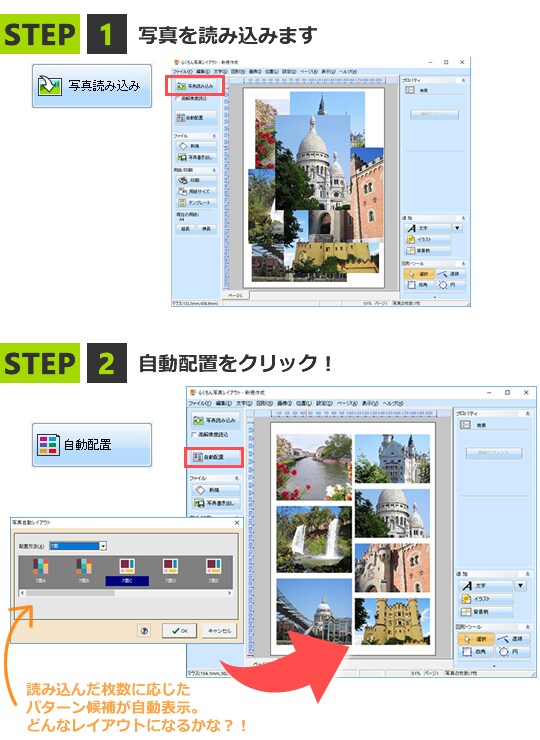
Task: Click 自動配置 in the STEP 2 window
Action: [x=214, y=457]
